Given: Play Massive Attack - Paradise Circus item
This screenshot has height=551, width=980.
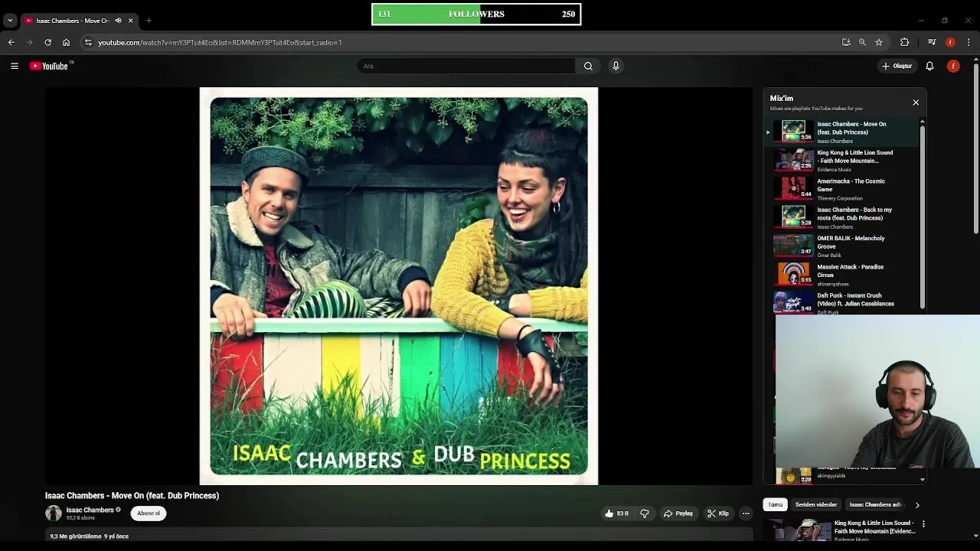Looking at the screenshot, I should [x=842, y=275].
